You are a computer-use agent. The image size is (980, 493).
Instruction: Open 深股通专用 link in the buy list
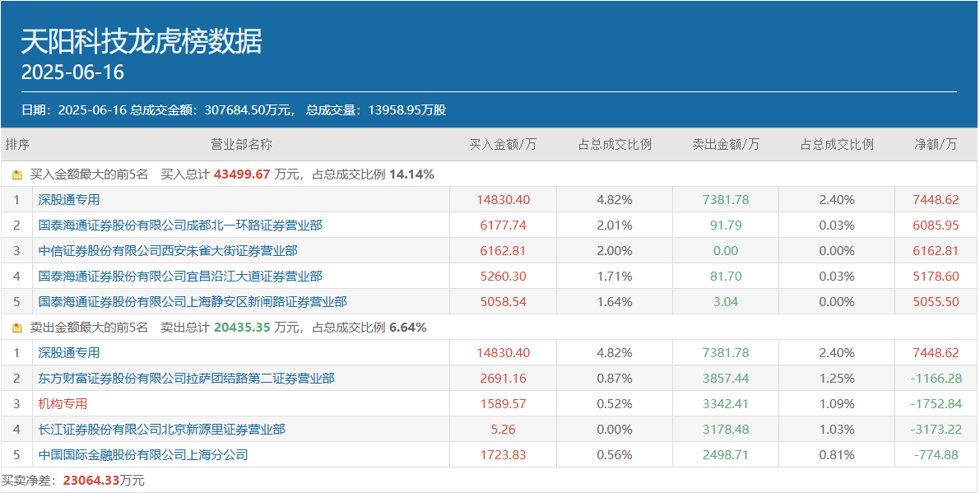click(x=69, y=199)
